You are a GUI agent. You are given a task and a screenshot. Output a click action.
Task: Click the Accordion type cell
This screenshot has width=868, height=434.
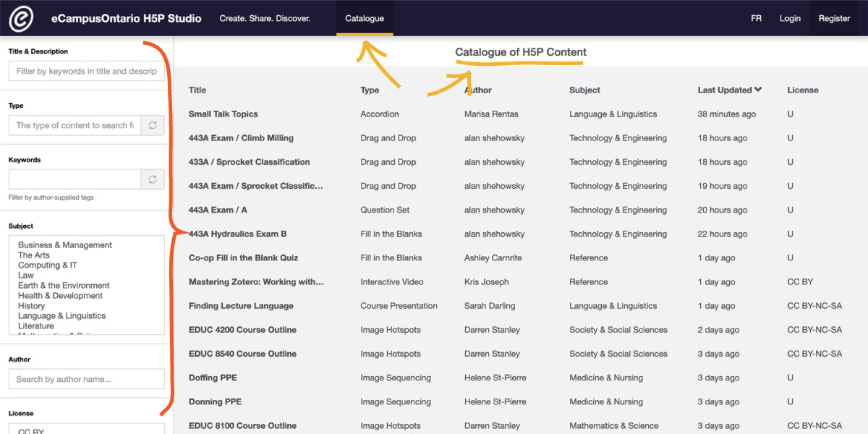tap(380, 114)
